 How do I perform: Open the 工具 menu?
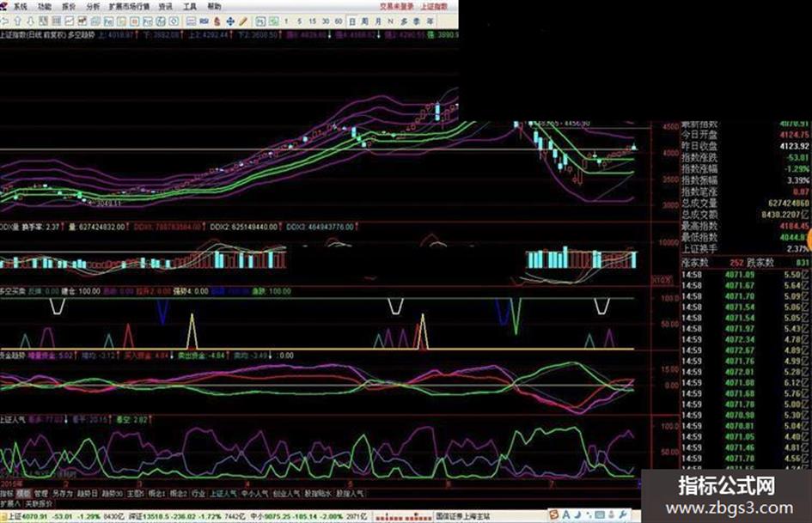click(x=190, y=6)
